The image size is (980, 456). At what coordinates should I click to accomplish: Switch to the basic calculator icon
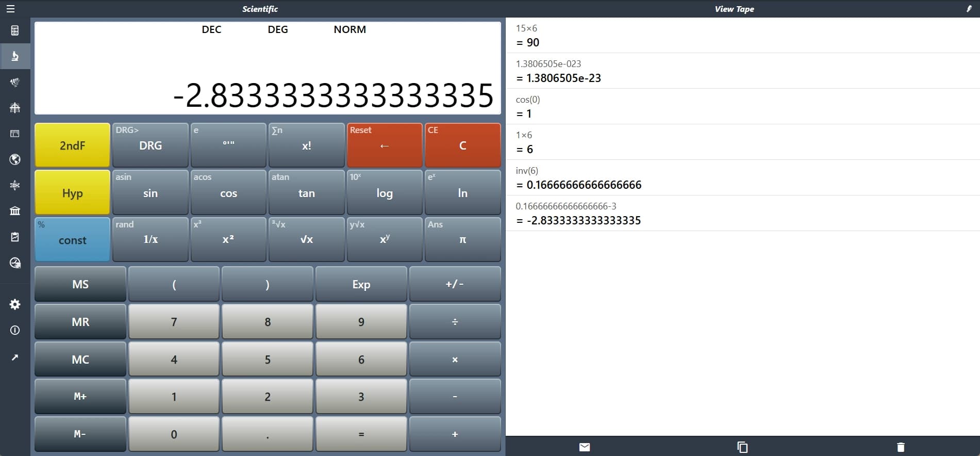click(x=15, y=30)
